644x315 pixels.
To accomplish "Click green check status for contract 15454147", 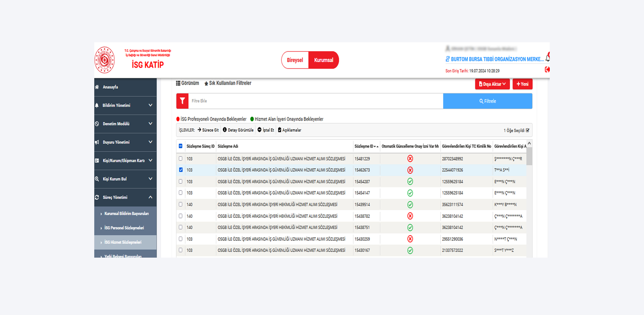I will tap(410, 193).
